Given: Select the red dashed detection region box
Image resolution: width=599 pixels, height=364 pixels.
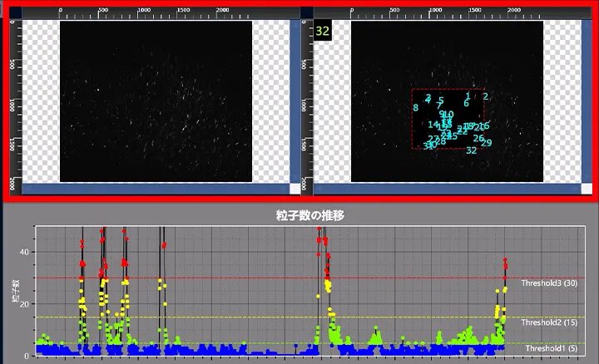Looking at the screenshot, I should 448,119.
